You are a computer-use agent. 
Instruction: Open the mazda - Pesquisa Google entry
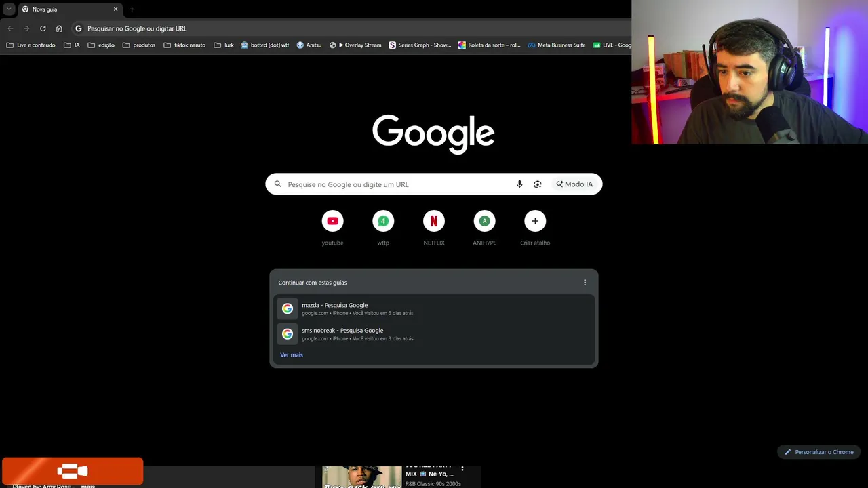[x=434, y=309]
